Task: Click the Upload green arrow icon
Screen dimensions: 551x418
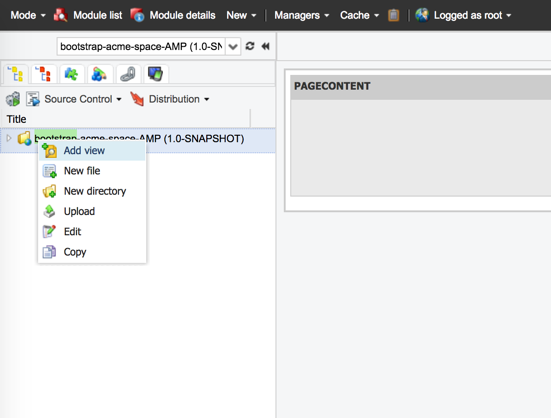Action: (x=50, y=211)
